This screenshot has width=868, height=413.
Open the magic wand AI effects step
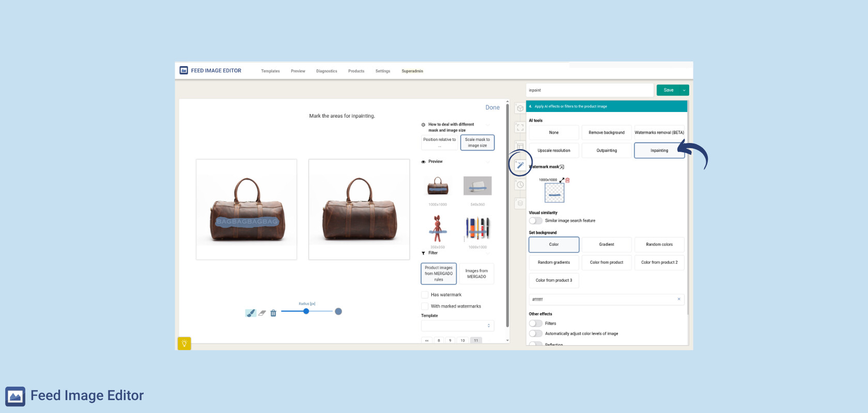[520, 165]
